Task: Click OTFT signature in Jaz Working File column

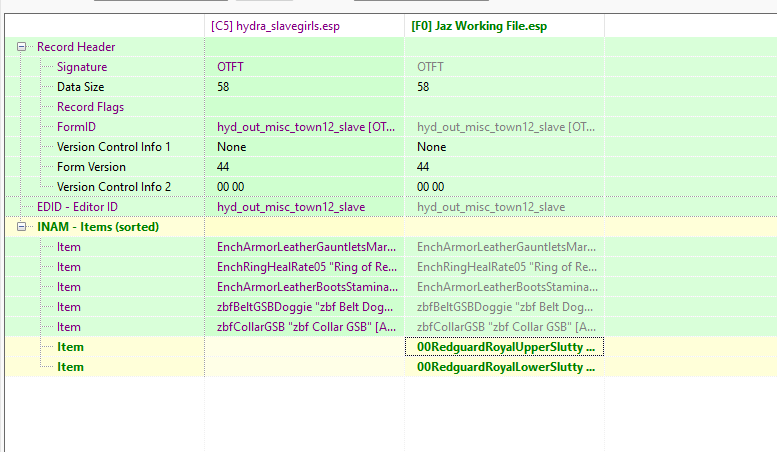Action: click(x=430, y=67)
